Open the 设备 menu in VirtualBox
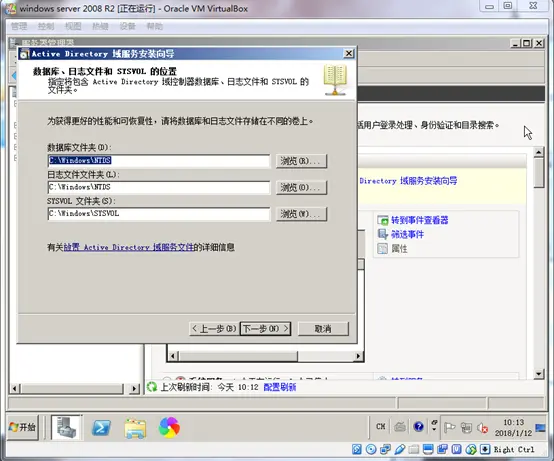 point(128,26)
